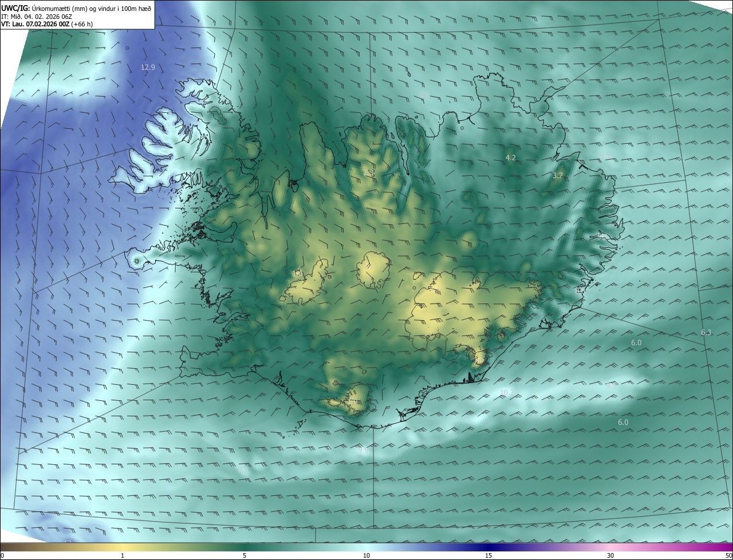Click the 12.9 value label over the sea
733x560 pixels.
coord(148,67)
